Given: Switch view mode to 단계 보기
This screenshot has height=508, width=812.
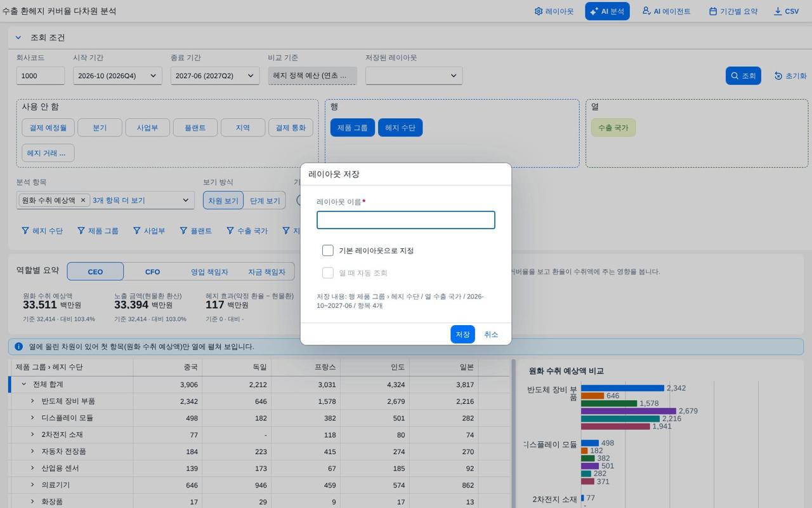Looking at the screenshot, I should (x=265, y=201).
